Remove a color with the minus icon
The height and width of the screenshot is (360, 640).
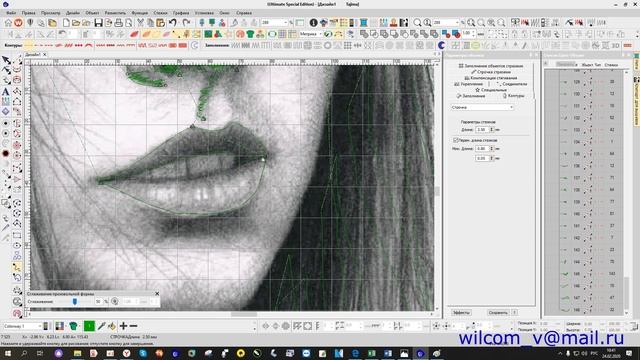tap(133, 326)
